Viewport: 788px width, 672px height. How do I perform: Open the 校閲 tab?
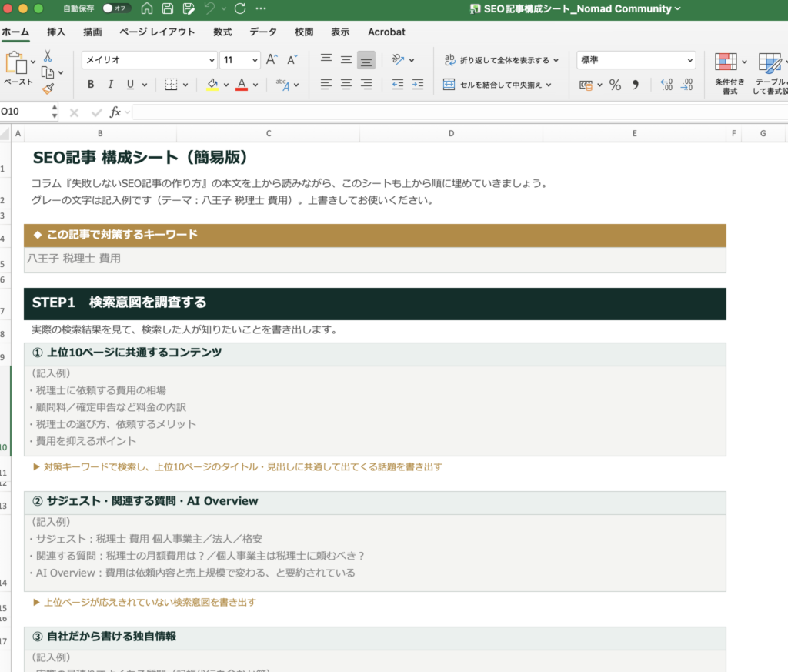(x=304, y=32)
